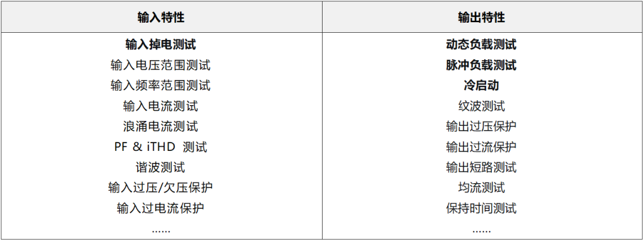Screen dimensions: 644x241
Task: Click the 输入过电流保护 text
Action: [x=160, y=208]
